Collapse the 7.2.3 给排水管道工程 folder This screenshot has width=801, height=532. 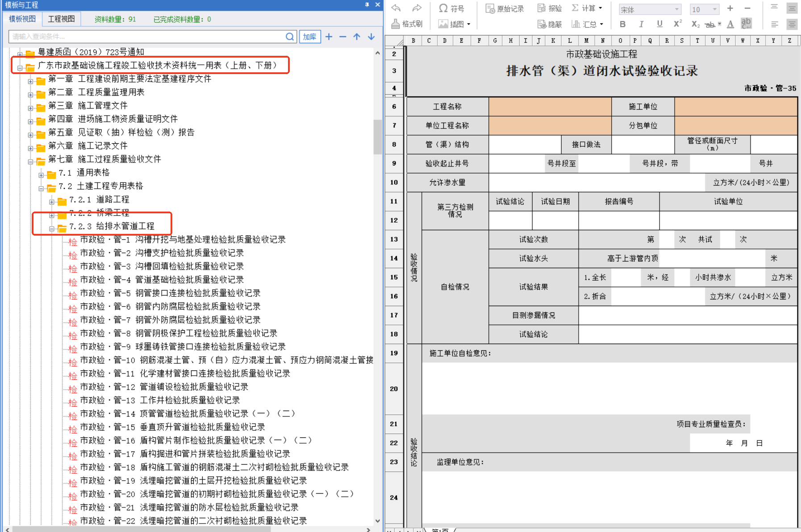(52, 229)
